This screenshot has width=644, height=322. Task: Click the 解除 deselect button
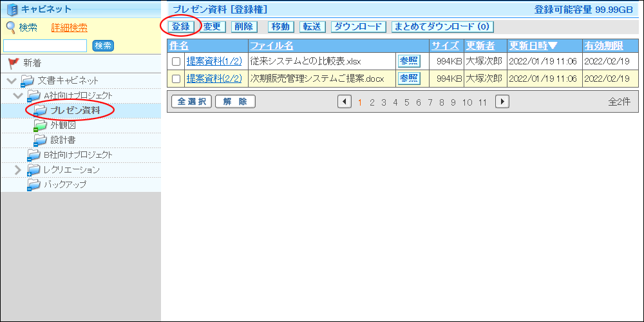[235, 102]
